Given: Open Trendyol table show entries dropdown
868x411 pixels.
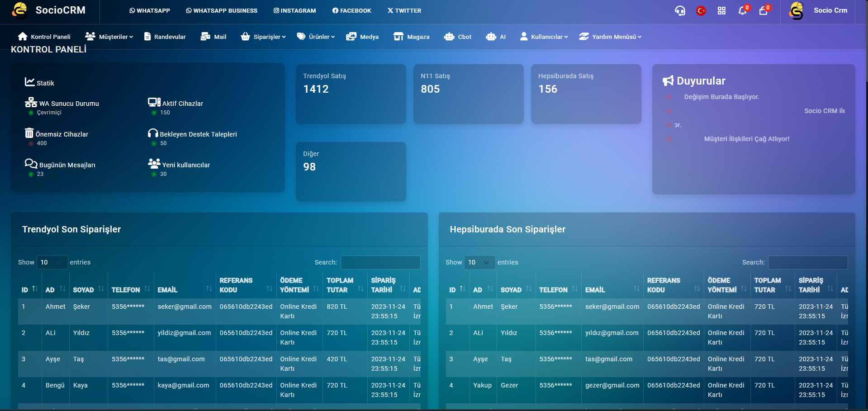Looking at the screenshot, I should click(52, 262).
